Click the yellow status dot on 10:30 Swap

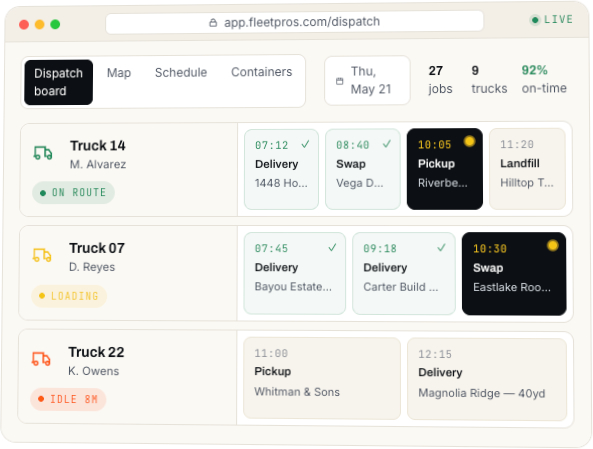click(553, 245)
